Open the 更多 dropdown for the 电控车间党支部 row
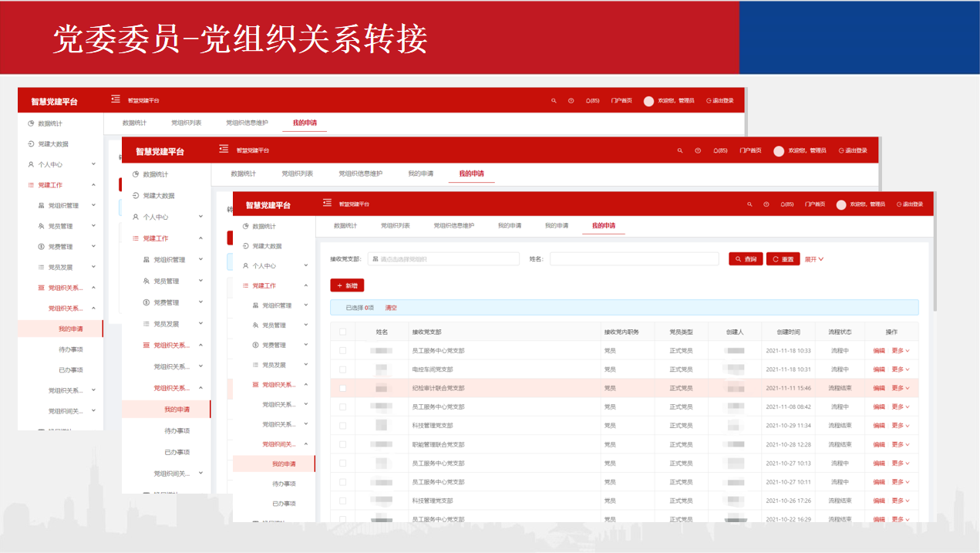Image resolution: width=980 pixels, height=553 pixels. click(x=901, y=369)
